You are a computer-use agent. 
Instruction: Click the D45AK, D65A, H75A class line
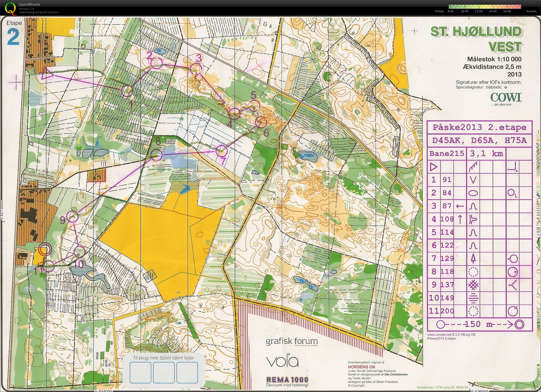[x=480, y=140]
